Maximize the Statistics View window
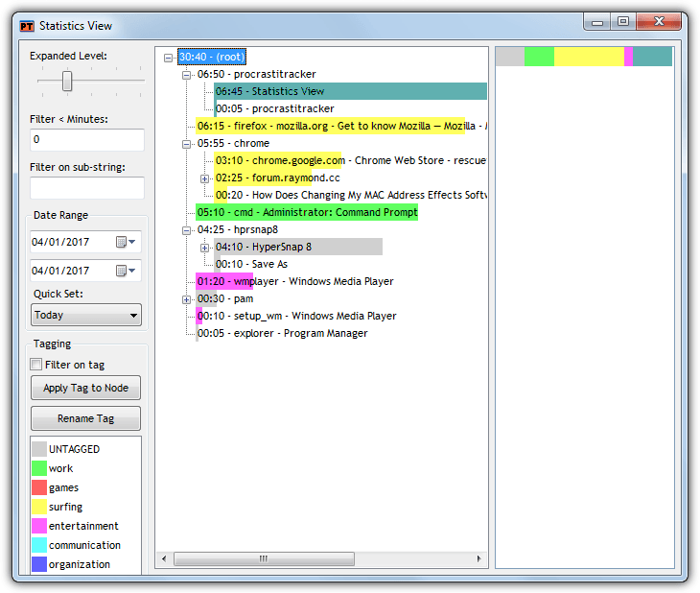Image resolution: width=700 pixels, height=593 pixels. pyautogui.click(x=623, y=22)
